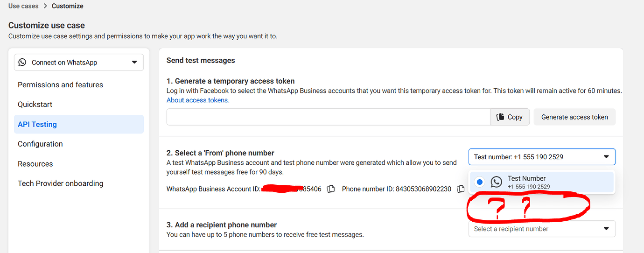
Task: Open the Configuration section
Action: click(x=40, y=144)
